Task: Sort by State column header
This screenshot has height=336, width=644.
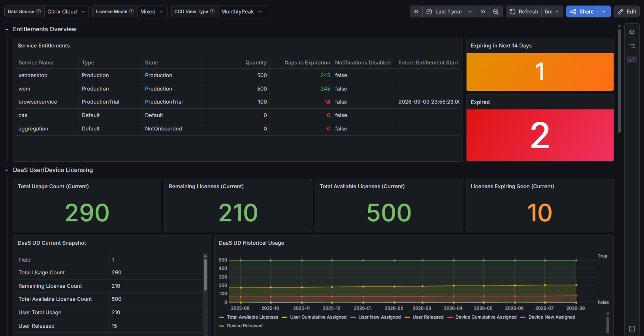Action: click(151, 62)
